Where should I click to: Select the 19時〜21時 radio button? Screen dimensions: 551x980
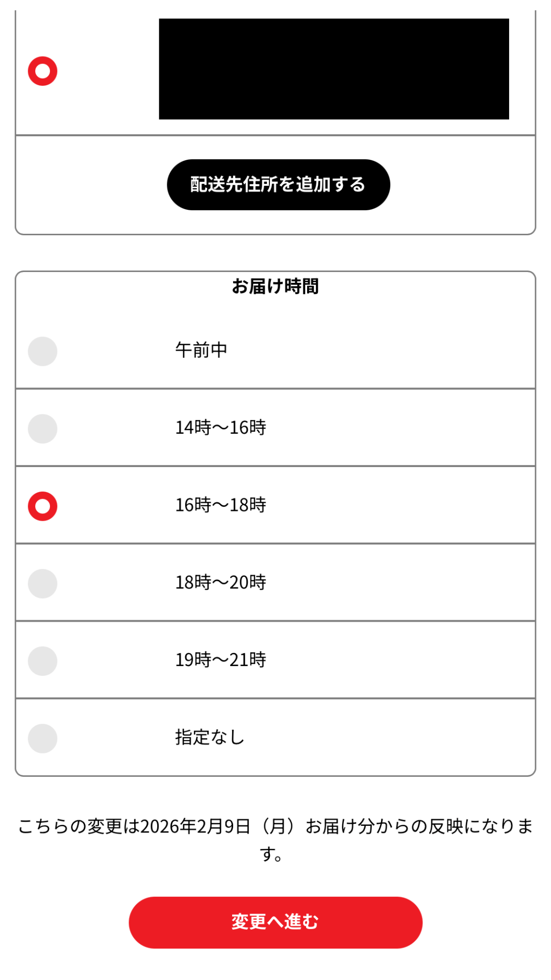tap(42, 661)
